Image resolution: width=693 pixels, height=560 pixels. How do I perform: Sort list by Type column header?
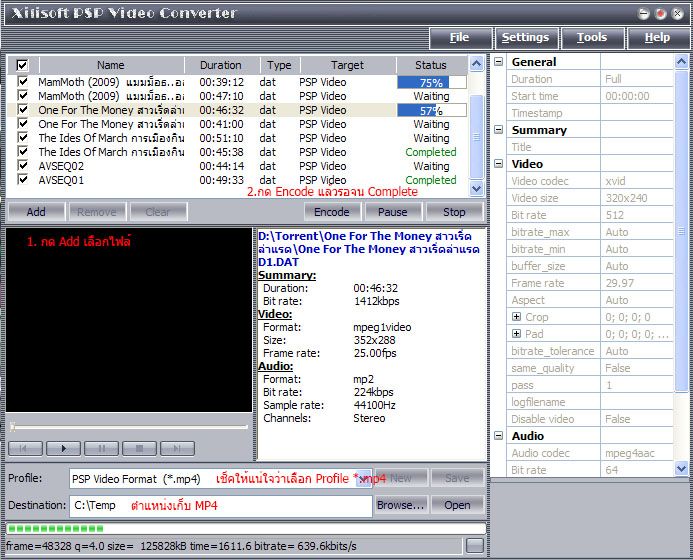(x=279, y=65)
